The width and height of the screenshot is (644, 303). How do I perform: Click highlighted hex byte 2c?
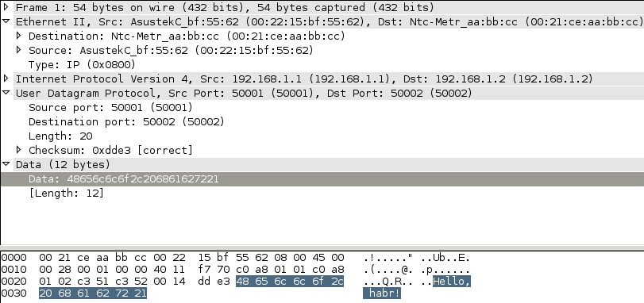(337, 282)
